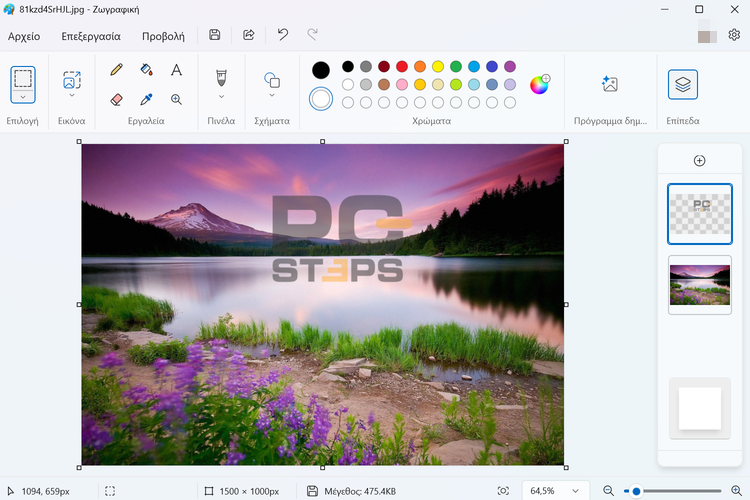The width and height of the screenshot is (750, 500).
Task: Pick the lime green color swatch
Action: click(456, 85)
